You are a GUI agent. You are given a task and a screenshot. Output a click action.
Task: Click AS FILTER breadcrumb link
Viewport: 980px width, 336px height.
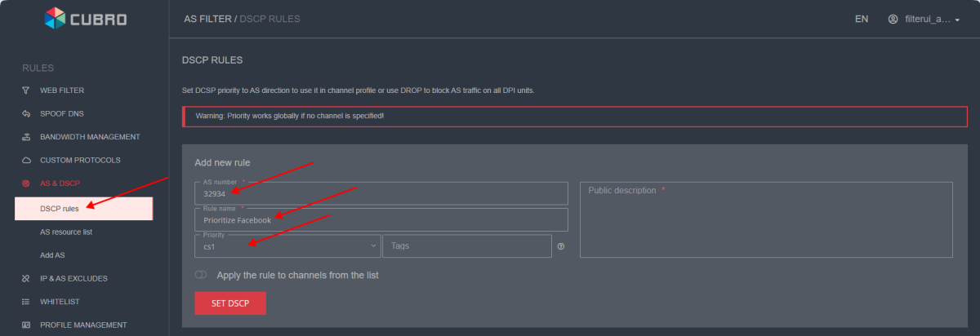(x=207, y=19)
